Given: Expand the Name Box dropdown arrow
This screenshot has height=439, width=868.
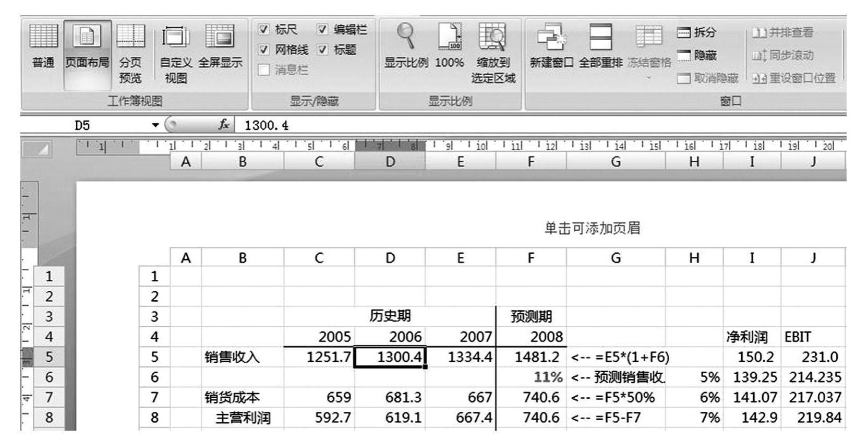Looking at the screenshot, I should pos(155,125).
